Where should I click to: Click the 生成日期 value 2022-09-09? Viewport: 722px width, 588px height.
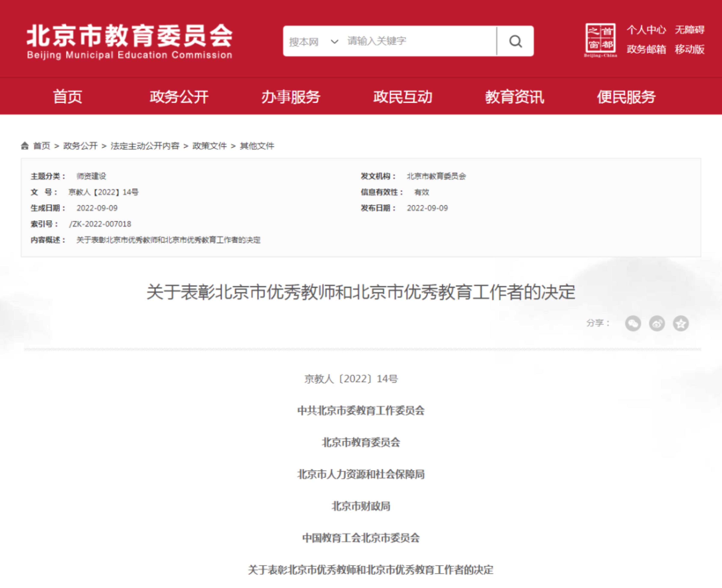(97, 208)
